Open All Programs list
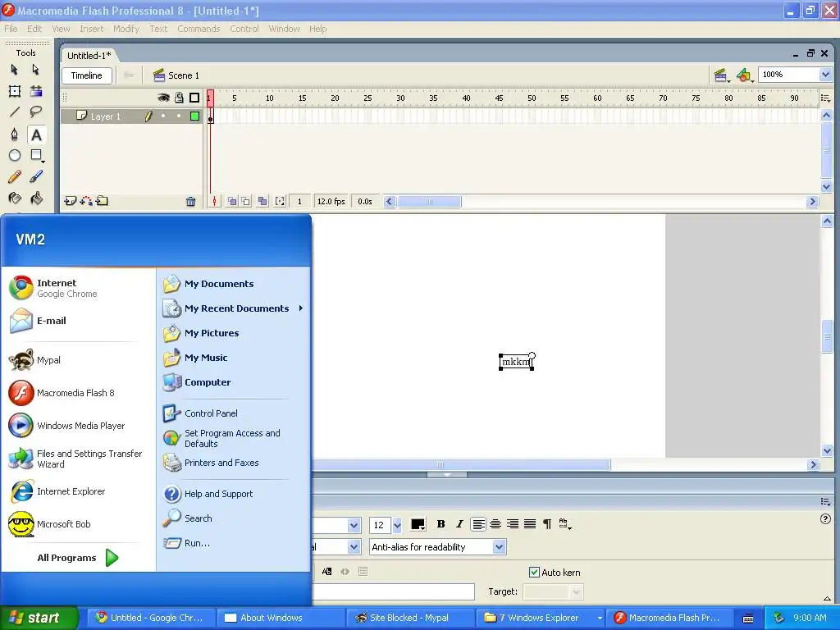 77,558
